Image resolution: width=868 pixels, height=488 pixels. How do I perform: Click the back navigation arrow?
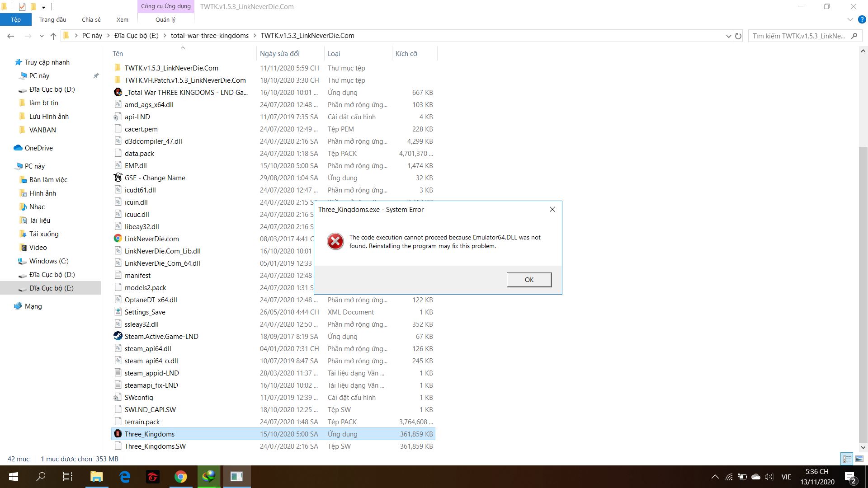[x=11, y=36]
